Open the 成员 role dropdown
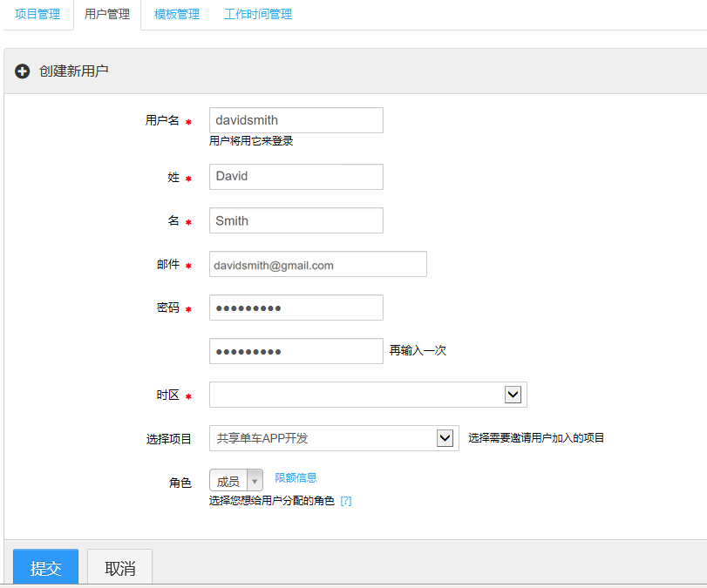Image resolution: width=707 pixels, height=588 pixels. 235,481
